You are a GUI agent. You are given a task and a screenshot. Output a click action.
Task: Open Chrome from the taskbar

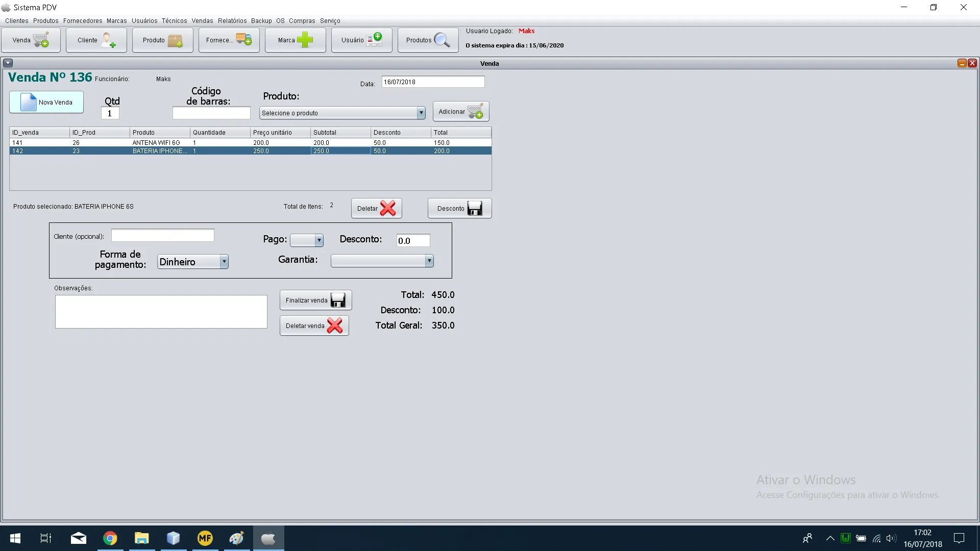(110, 538)
